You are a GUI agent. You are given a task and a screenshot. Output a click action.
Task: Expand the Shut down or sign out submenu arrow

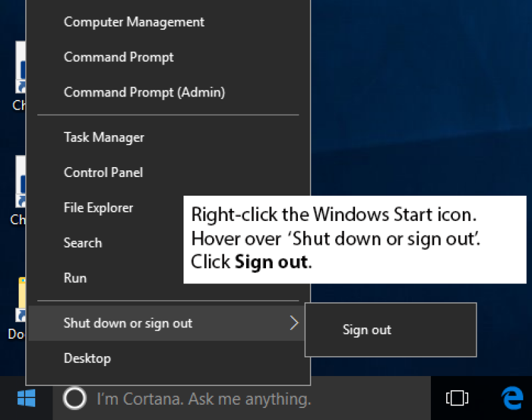pos(293,323)
